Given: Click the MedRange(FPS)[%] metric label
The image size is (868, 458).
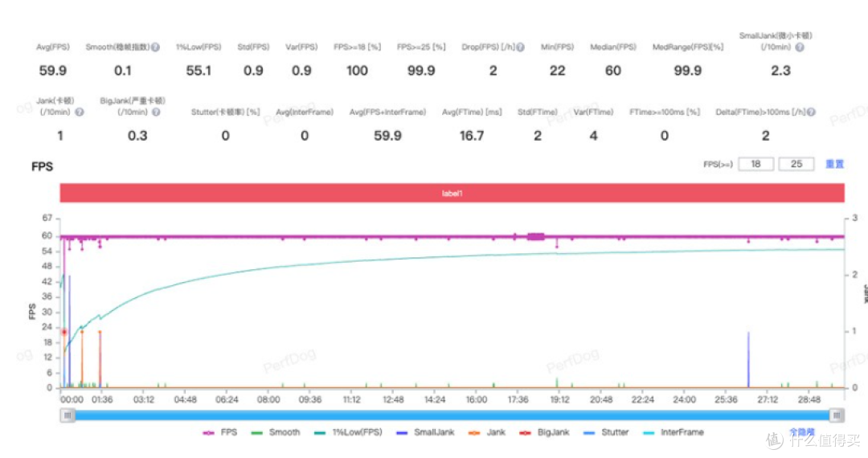Looking at the screenshot, I should pos(688,47).
